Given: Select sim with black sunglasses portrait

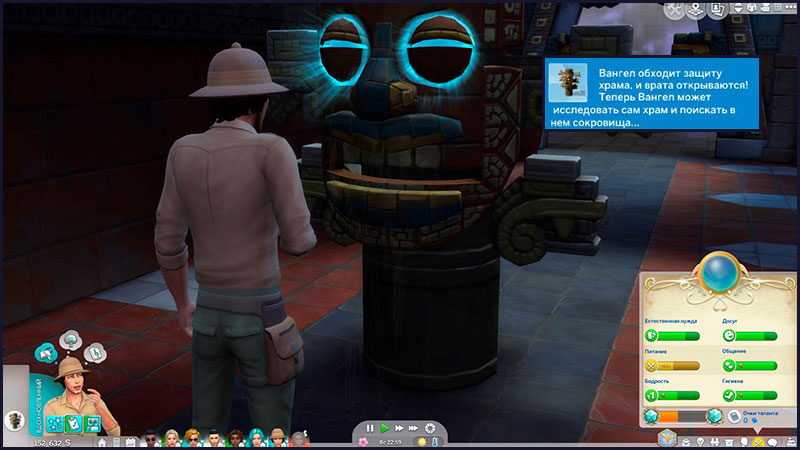Looking at the screenshot, I should coord(150,438).
